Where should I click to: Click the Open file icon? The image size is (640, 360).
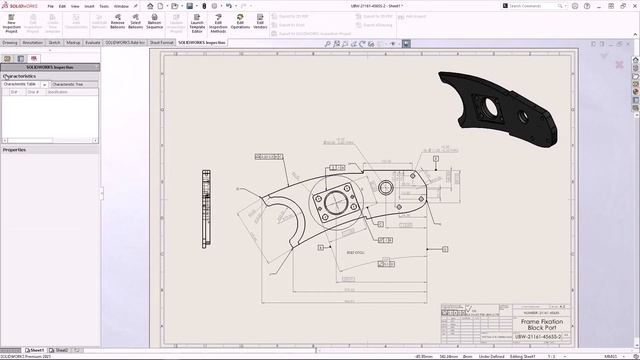(x=175, y=6)
